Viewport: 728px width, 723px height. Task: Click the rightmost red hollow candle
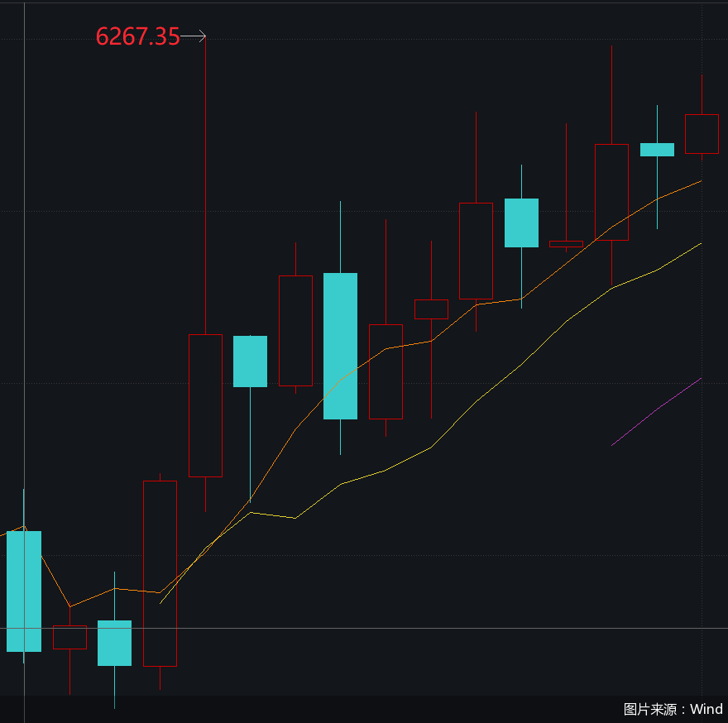pos(702,133)
